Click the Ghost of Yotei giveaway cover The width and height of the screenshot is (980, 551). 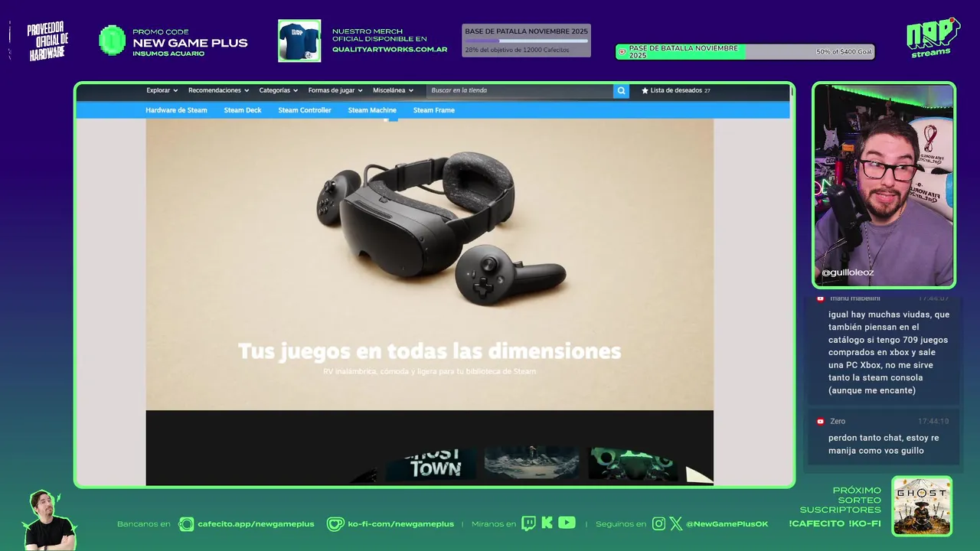point(922,506)
